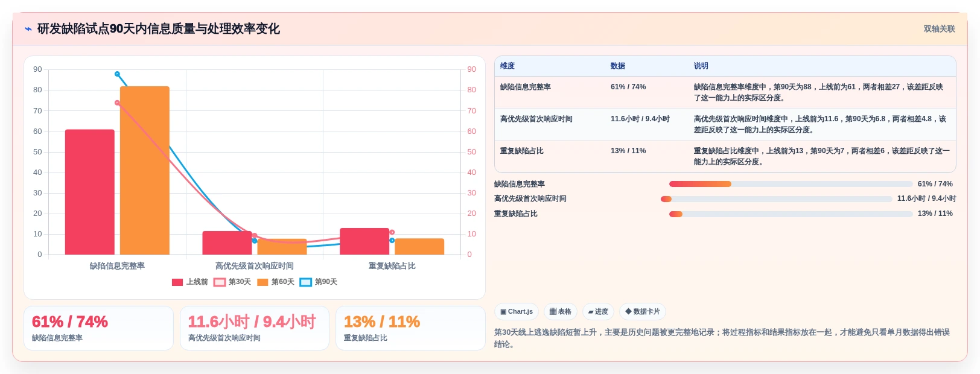This screenshot has width=980, height=374.
Task: Click x-axis label 高优先级首次响应时间
Action: coord(255,266)
